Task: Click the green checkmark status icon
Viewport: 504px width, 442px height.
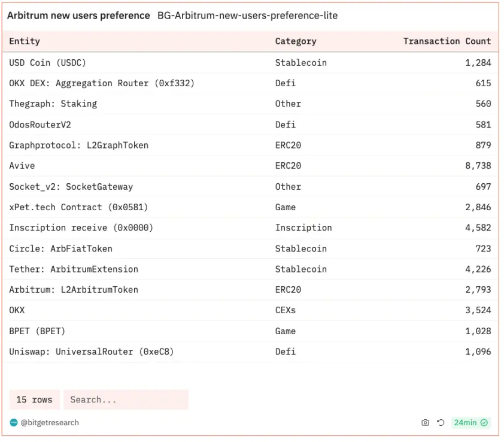Action: pyautogui.click(x=484, y=422)
